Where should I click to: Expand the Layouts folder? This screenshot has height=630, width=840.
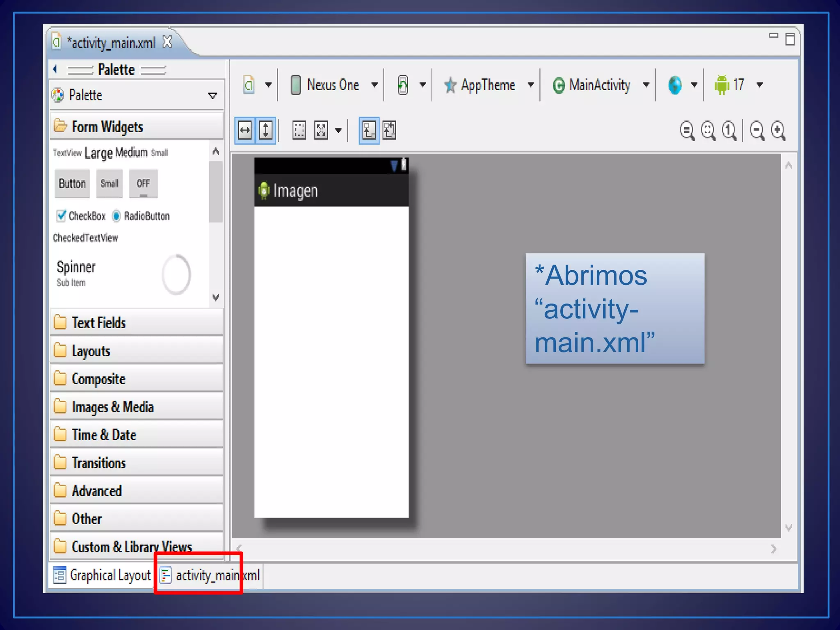point(136,351)
